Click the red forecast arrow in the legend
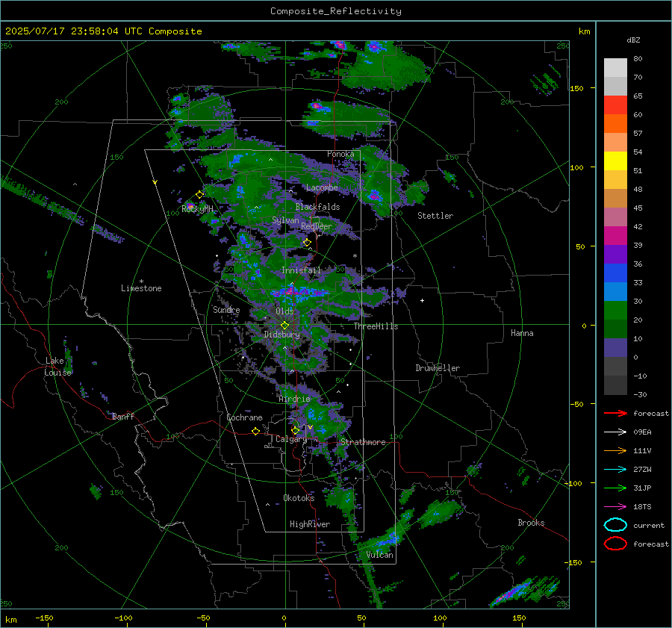The width and height of the screenshot is (672, 628). pyautogui.click(x=615, y=413)
